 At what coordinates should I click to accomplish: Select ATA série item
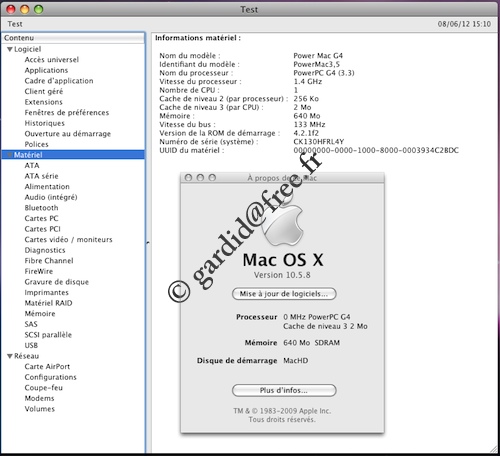pos(41,176)
